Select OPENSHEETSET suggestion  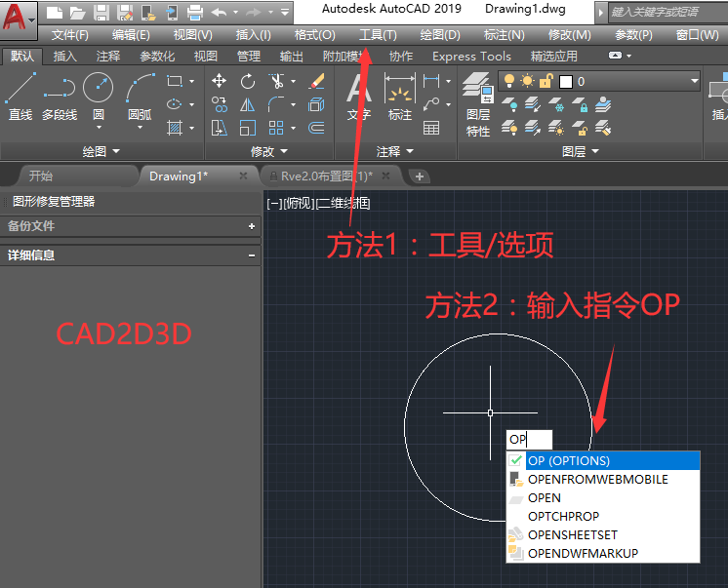603,534
